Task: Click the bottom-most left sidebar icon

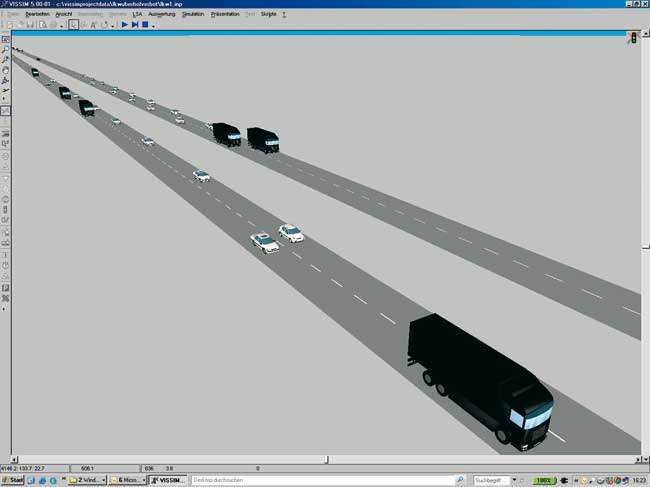Action: click(x=5, y=298)
